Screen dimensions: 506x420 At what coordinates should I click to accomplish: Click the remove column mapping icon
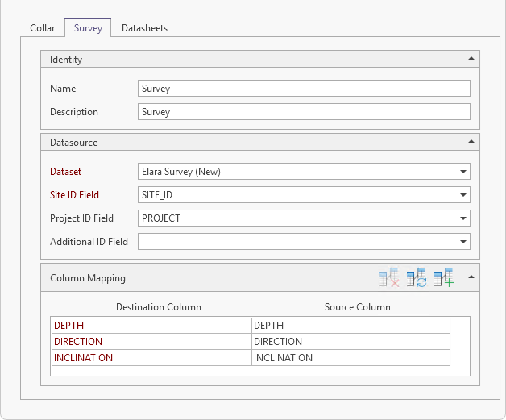click(389, 278)
